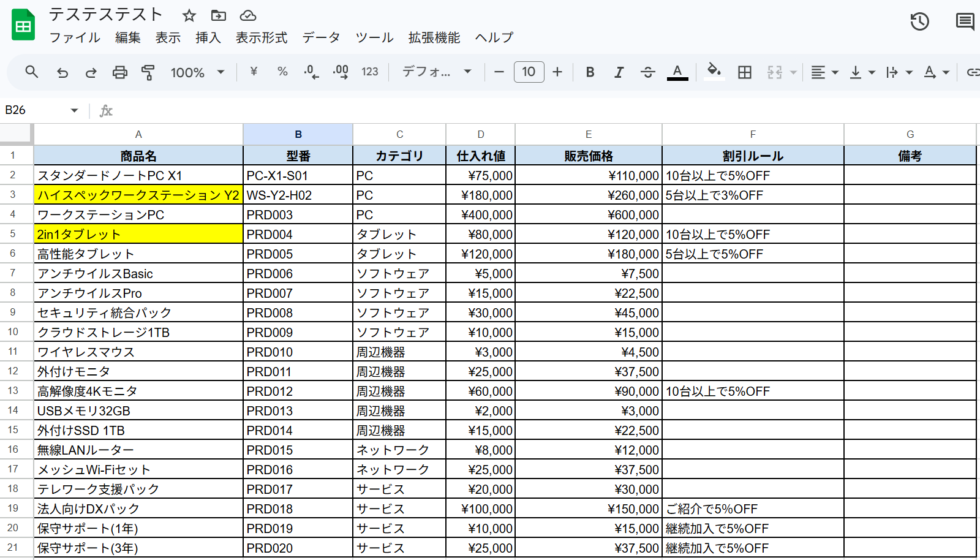Star the document テステステスト
Screen dimensions: 980x560
[189, 15]
